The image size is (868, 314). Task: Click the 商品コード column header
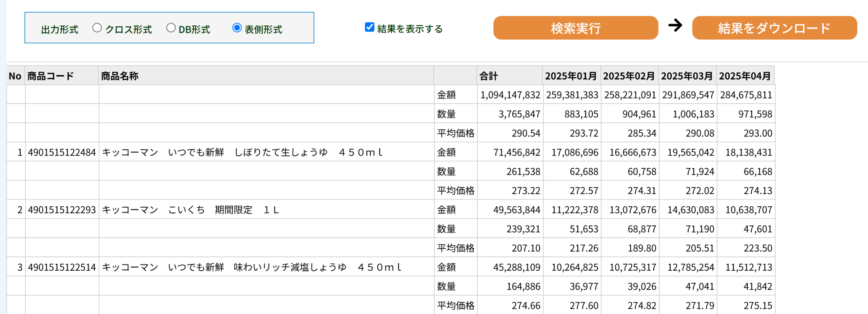(62, 76)
